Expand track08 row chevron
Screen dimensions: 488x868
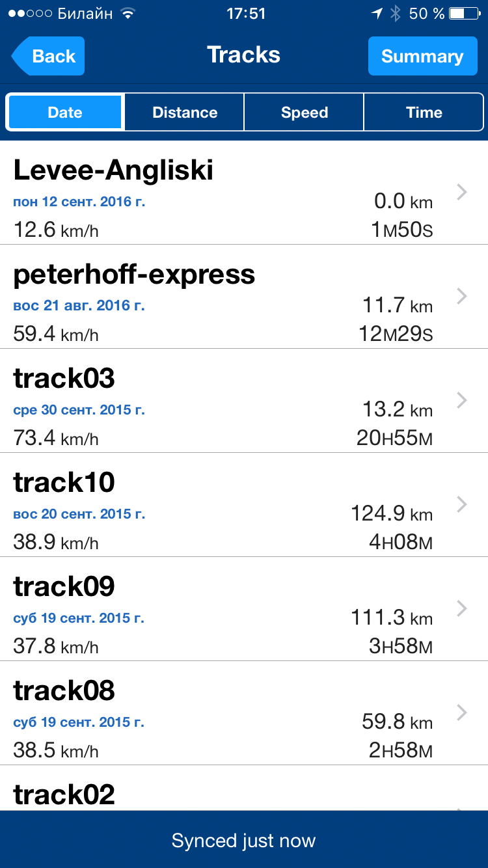tap(462, 712)
